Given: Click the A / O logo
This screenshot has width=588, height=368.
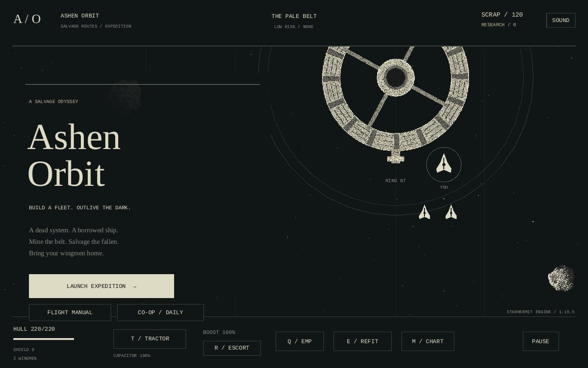Looking at the screenshot, I should (x=27, y=19).
